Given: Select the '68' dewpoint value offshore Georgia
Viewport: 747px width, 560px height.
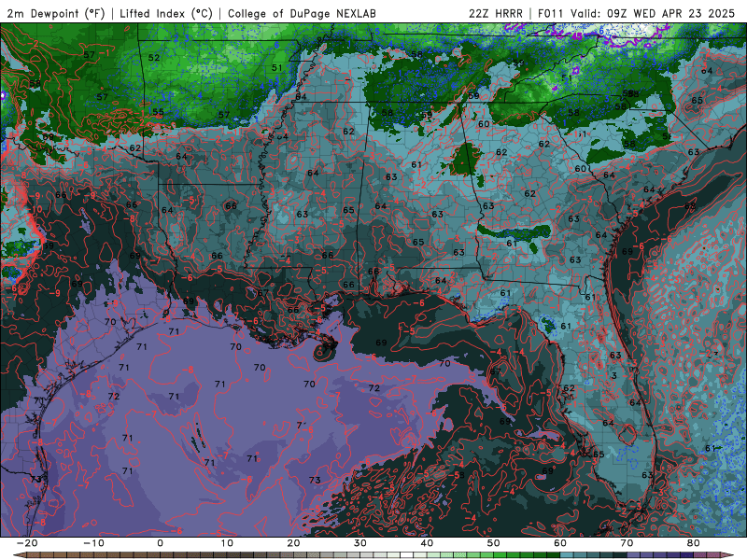Looking at the screenshot, I should [x=690, y=206].
